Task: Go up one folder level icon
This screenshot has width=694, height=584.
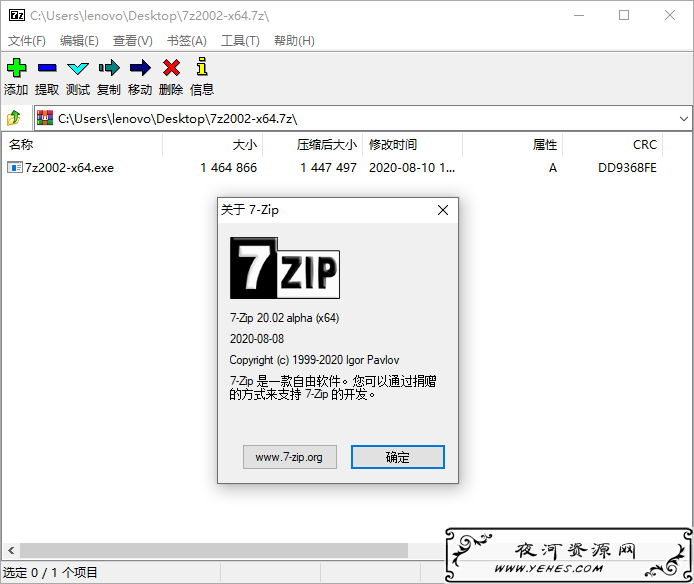Action: [14, 118]
